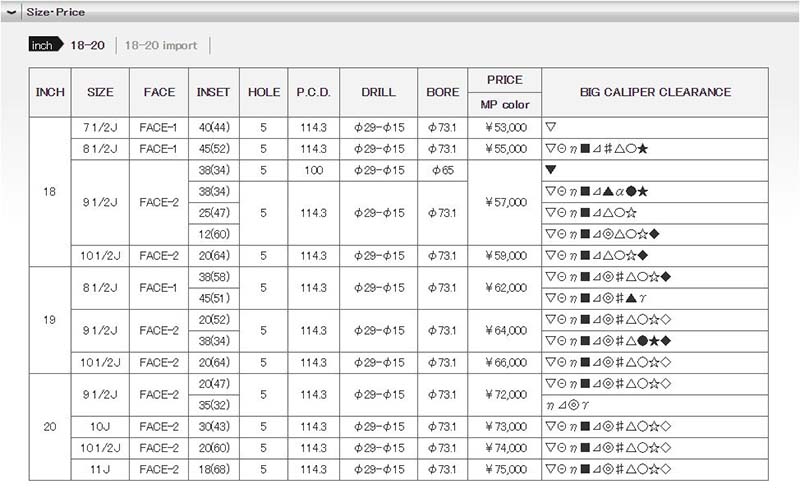Image resolution: width=800 pixels, height=489 pixels.
Task: Select the ¥75,000 price cell
Action: [x=505, y=469]
